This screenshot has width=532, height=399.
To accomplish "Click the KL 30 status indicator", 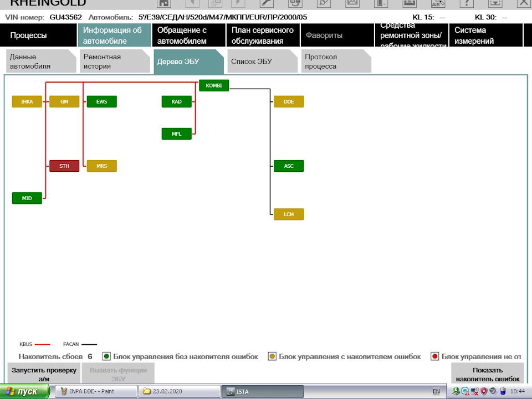I will coord(491,17).
